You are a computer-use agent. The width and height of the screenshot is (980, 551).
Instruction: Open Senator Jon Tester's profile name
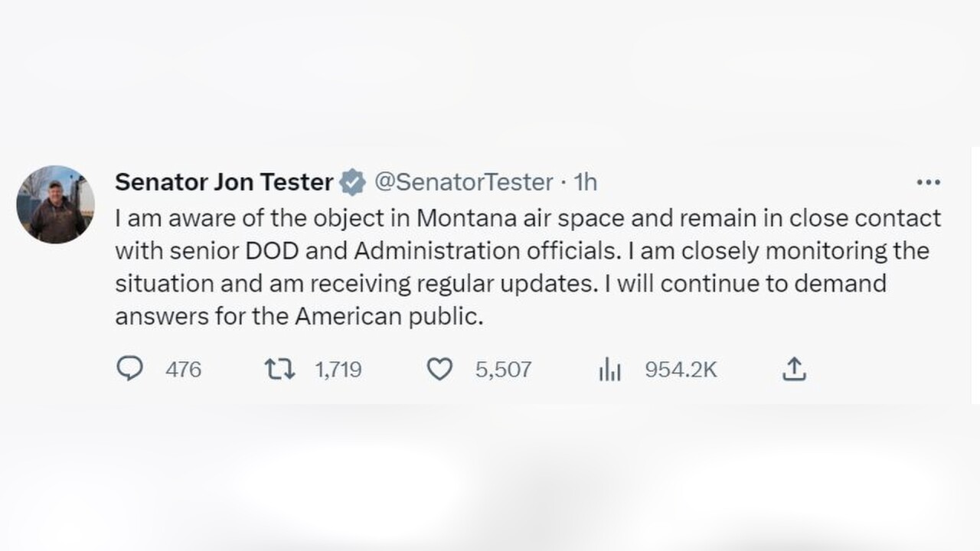click(x=224, y=182)
